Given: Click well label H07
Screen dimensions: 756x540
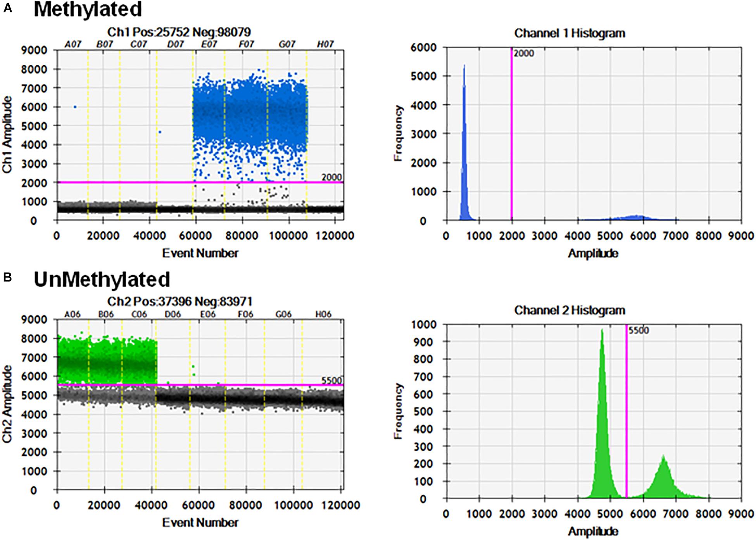Looking at the screenshot, I should (325, 45).
